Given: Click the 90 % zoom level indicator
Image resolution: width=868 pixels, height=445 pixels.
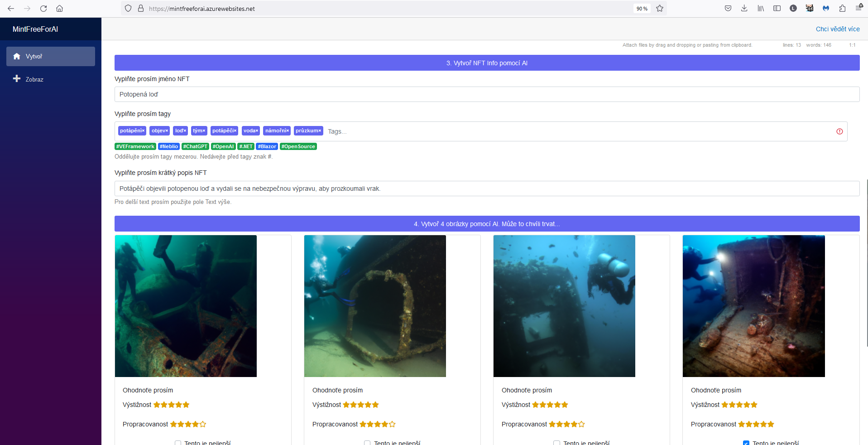Looking at the screenshot, I should (x=642, y=9).
